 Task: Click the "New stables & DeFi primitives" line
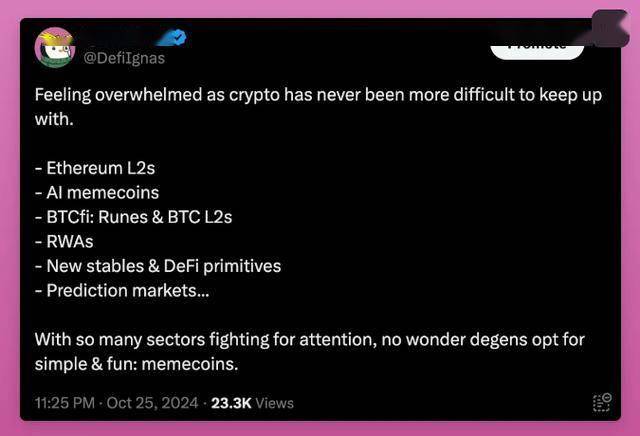pos(158,266)
